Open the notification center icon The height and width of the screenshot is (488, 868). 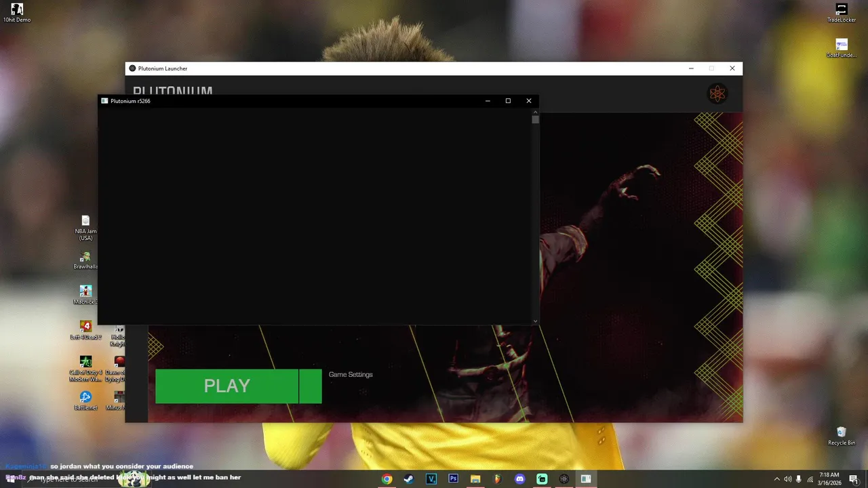click(x=853, y=479)
